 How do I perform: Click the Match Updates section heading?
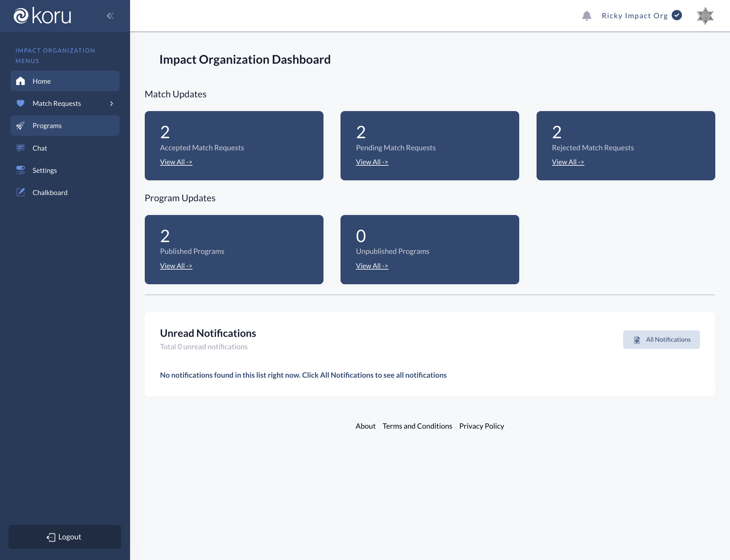pos(176,94)
